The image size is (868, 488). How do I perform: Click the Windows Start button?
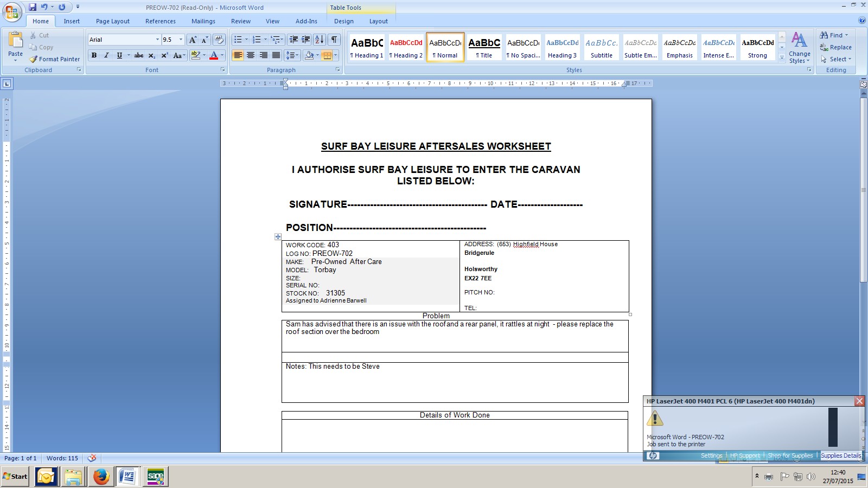pos(15,477)
